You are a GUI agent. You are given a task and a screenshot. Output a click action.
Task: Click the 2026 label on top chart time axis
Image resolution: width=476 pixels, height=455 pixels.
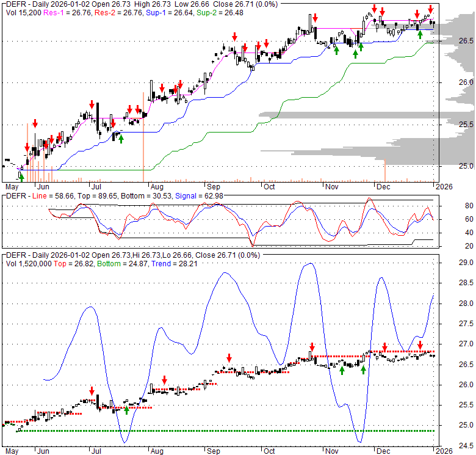443,186
